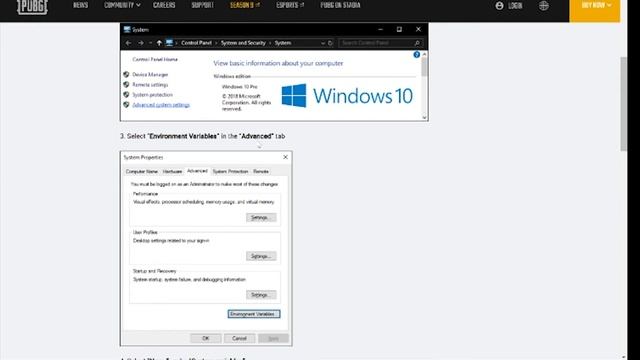Viewport: 640px width, 360px height.
Task: Open address bar history dropdown arrow
Action: click(x=323, y=43)
